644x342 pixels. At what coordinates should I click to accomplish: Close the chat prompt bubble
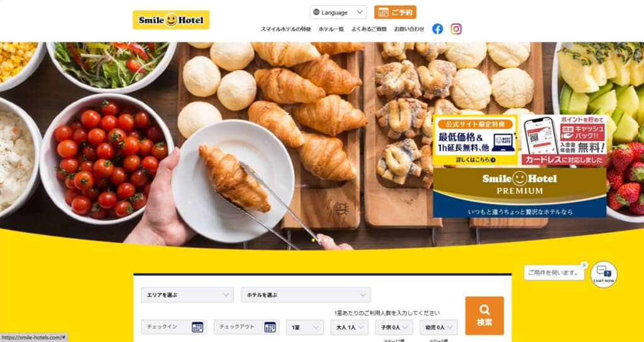coord(584,265)
